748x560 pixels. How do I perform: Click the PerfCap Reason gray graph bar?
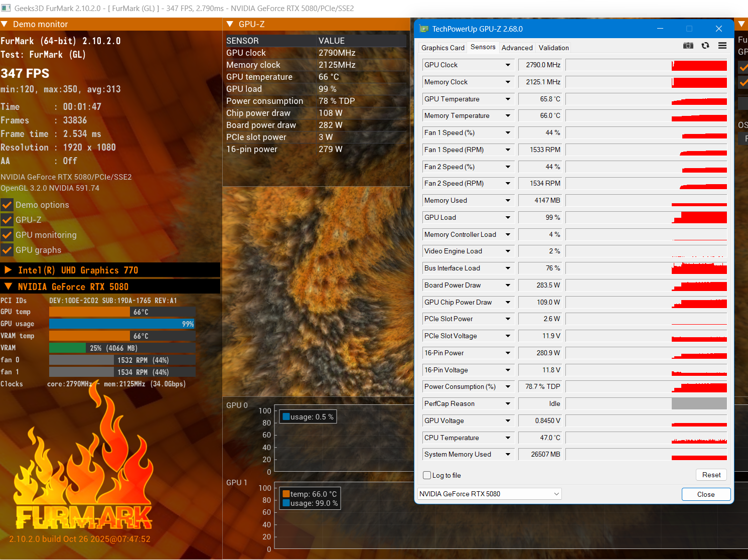(x=699, y=403)
